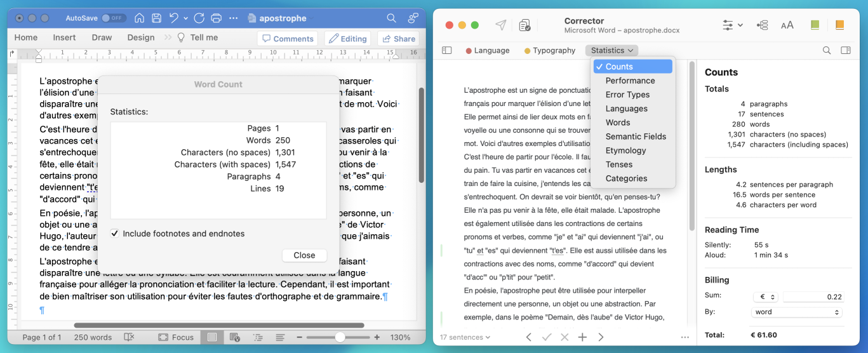Screen dimensions: 868x353
Task: Open the billing By word dropdown
Action: point(797,312)
